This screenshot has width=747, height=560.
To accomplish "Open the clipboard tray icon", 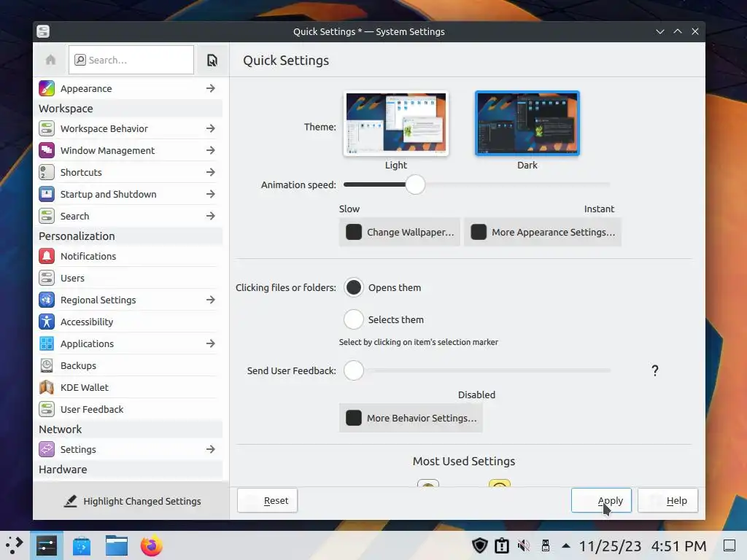I will [x=502, y=545].
